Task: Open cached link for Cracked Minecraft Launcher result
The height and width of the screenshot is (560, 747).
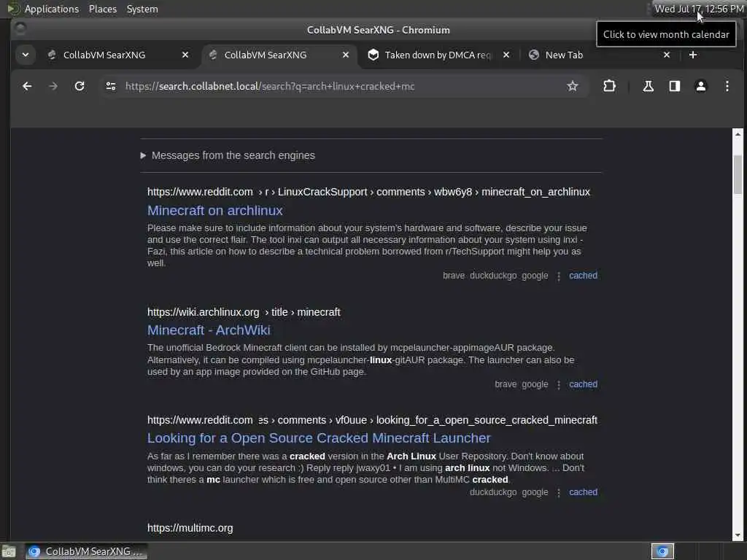Action: pyautogui.click(x=583, y=492)
